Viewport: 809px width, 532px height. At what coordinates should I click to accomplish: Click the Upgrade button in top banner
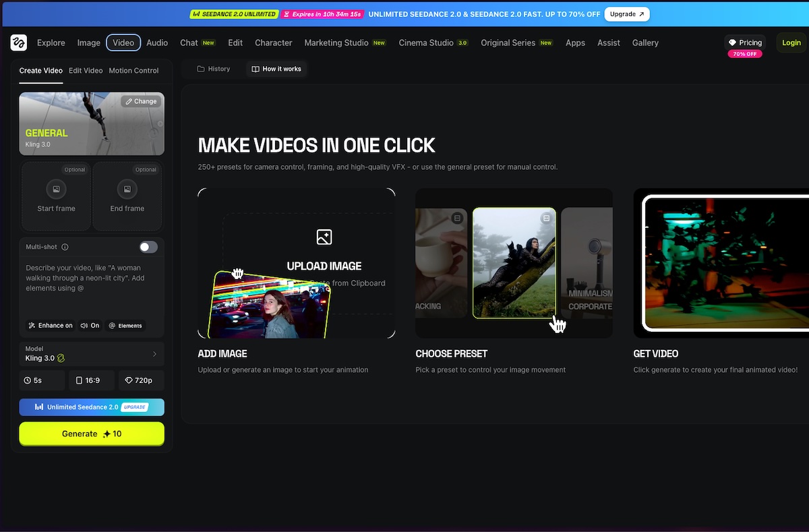tap(626, 14)
